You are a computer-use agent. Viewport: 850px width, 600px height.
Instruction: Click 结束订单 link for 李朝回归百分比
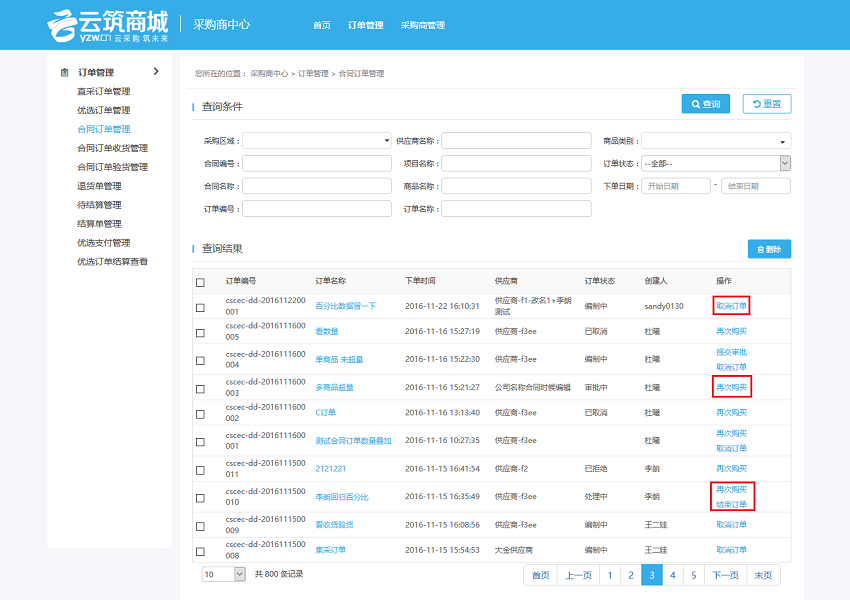pyautogui.click(x=731, y=504)
